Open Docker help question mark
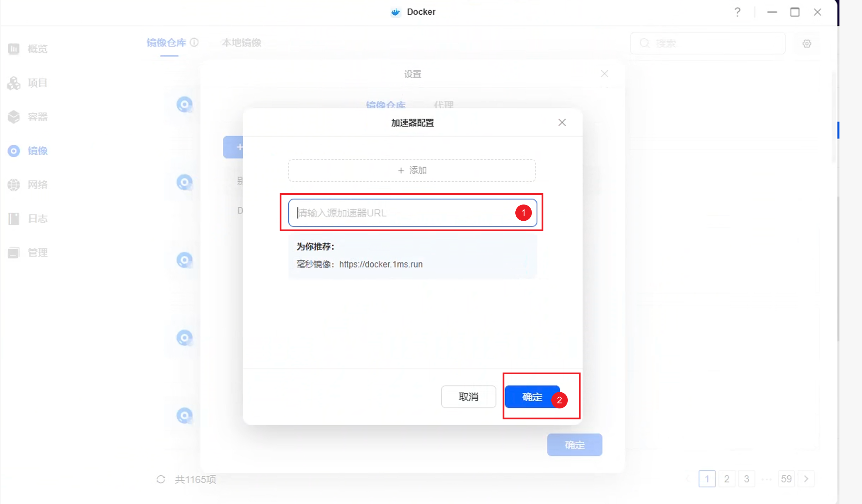Image resolution: width=862 pixels, height=504 pixels. (737, 12)
